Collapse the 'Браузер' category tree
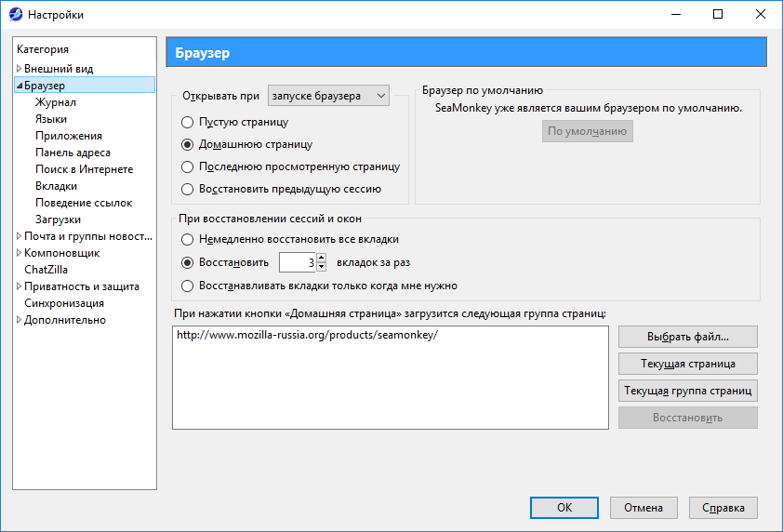This screenshot has width=783, height=532. coord(19,86)
